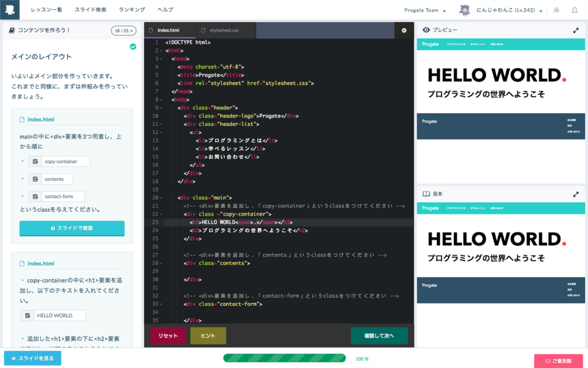Copy the HELLO WORLD. text icon
Image resolution: width=588 pixels, height=368 pixels.
point(28,316)
